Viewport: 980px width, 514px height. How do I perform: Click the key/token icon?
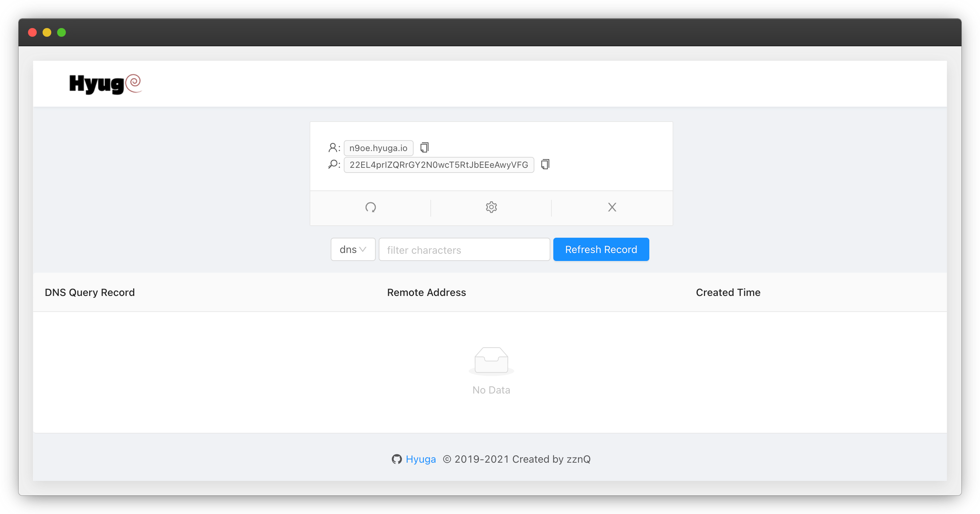tap(333, 165)
